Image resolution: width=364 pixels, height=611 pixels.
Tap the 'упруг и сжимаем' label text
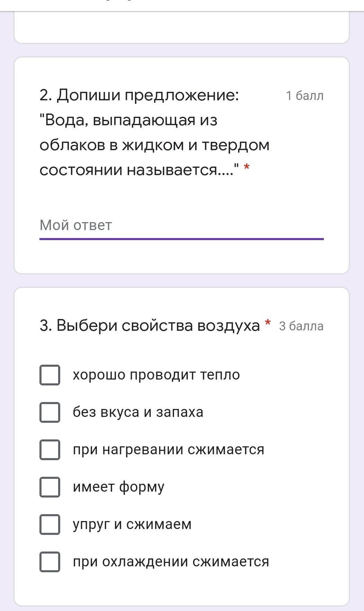[x=132, y=524]
